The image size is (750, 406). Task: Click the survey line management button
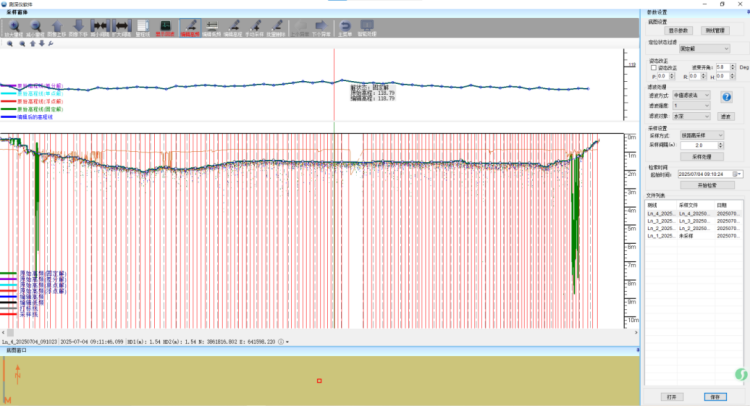715,31
